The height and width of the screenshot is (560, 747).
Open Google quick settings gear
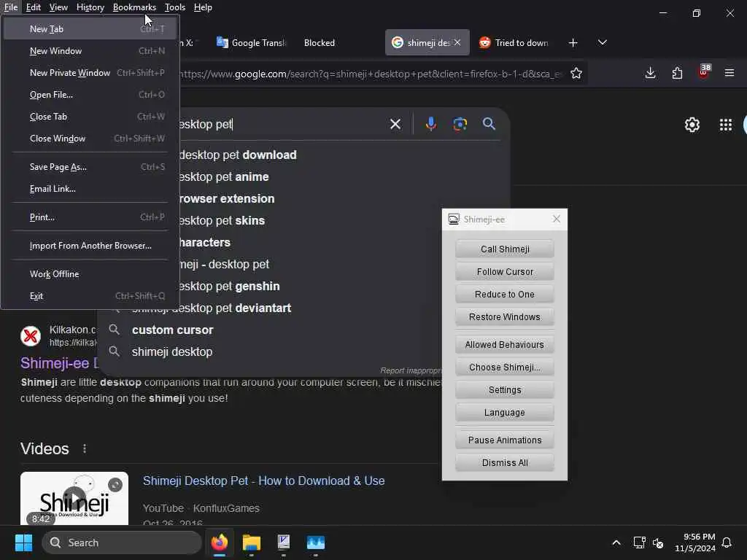(692, 125)
